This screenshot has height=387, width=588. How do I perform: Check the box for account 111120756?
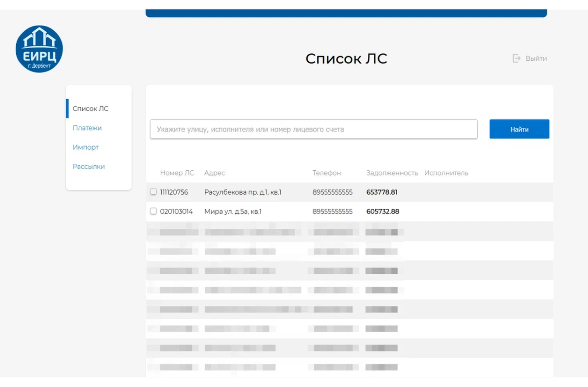point(153,192)
